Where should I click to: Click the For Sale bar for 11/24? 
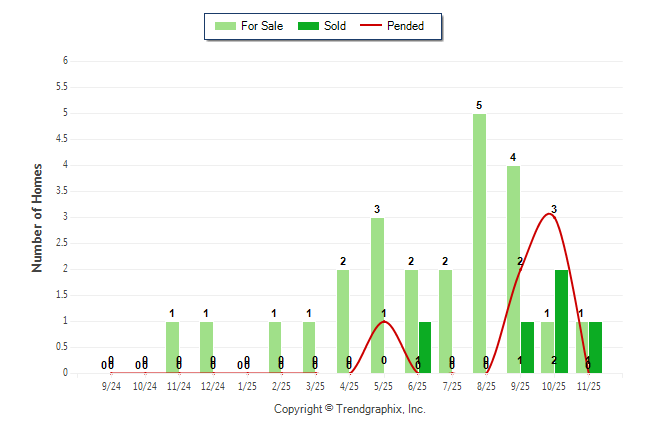[173, 347]
